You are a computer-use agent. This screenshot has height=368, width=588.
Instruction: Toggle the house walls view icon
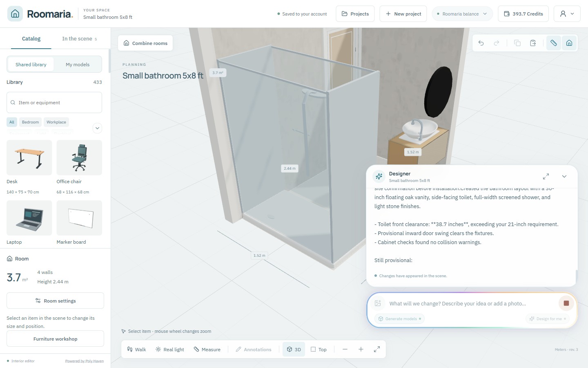tap(569, 43)
